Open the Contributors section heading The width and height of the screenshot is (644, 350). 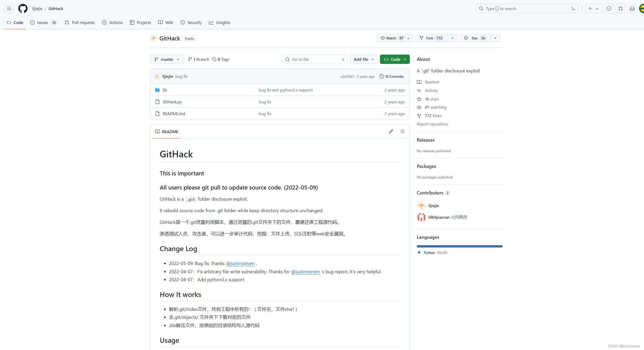click(x=433, y=193)
